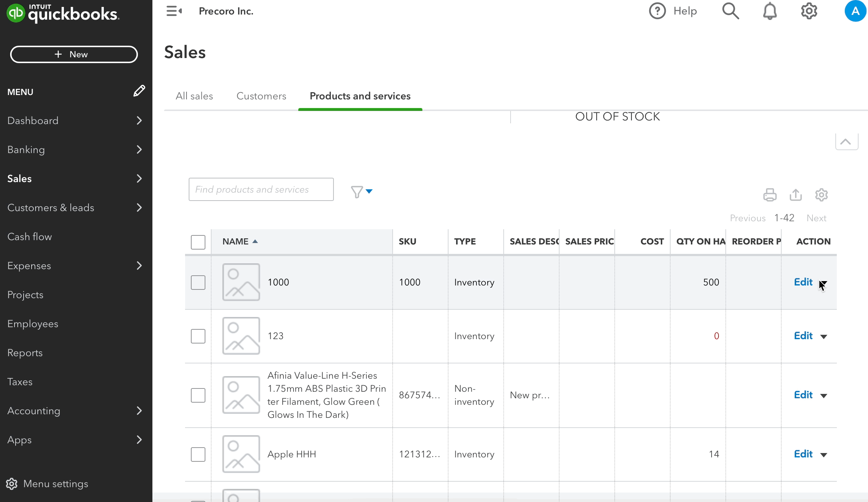Screen dimensions: 868x502
Task: Switch to the Customers tab
Action: pos(261,96)
